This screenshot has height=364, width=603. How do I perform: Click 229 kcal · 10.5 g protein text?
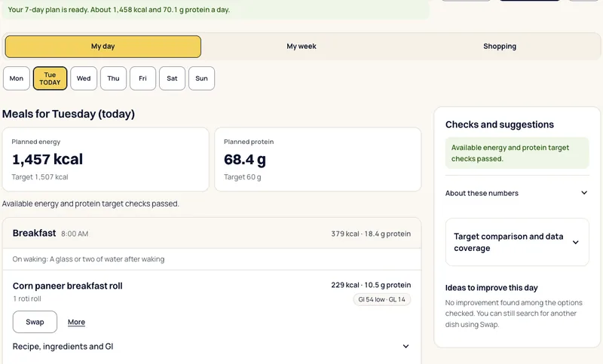point(371,285)
